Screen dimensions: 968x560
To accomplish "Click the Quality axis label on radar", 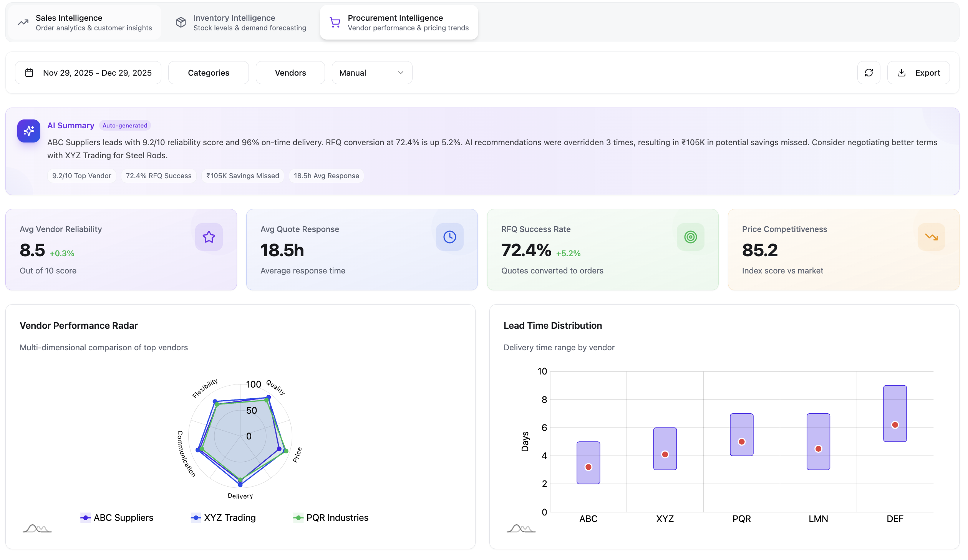I will 276,387.
